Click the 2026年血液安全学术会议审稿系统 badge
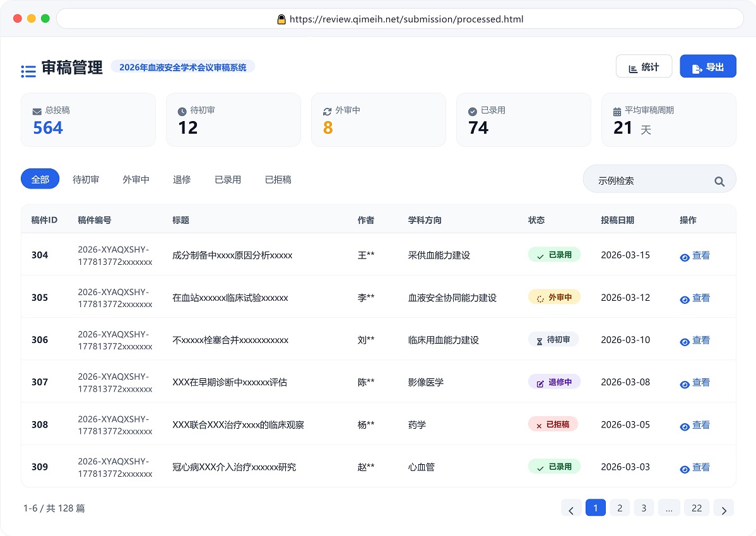Viewport: 756px width, 536px height. point(183,67)
